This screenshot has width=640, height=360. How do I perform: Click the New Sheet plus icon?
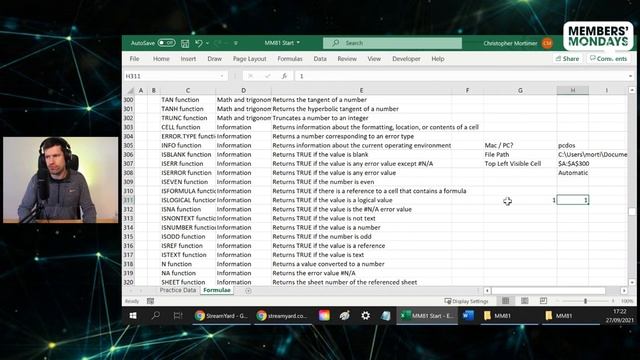(x=248, y=291)
